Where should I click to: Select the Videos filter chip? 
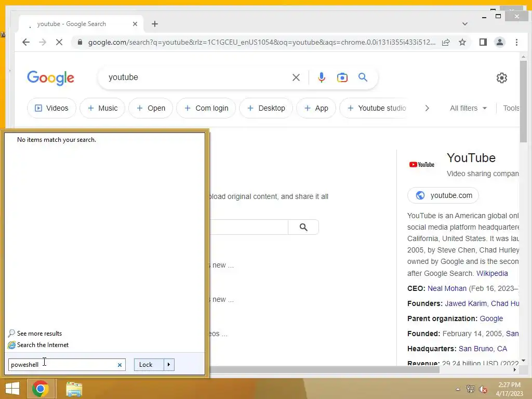pos(51,108)
